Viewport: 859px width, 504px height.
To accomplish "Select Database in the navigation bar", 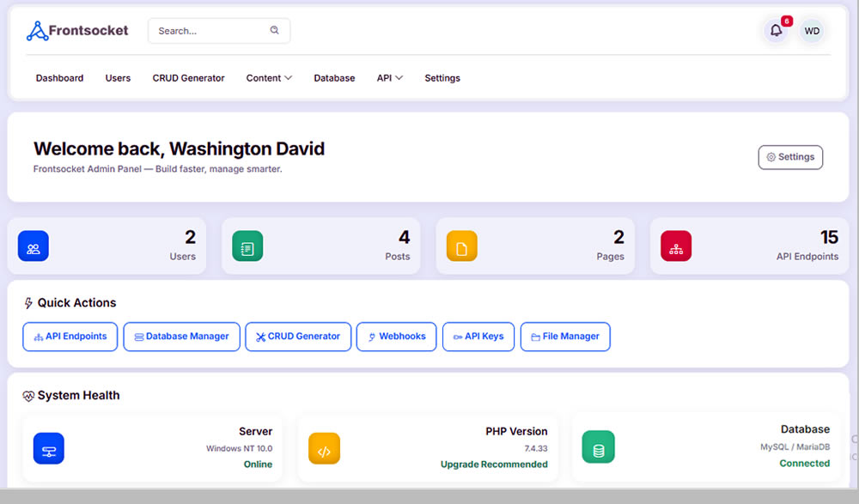I will (x=334, y=78).
